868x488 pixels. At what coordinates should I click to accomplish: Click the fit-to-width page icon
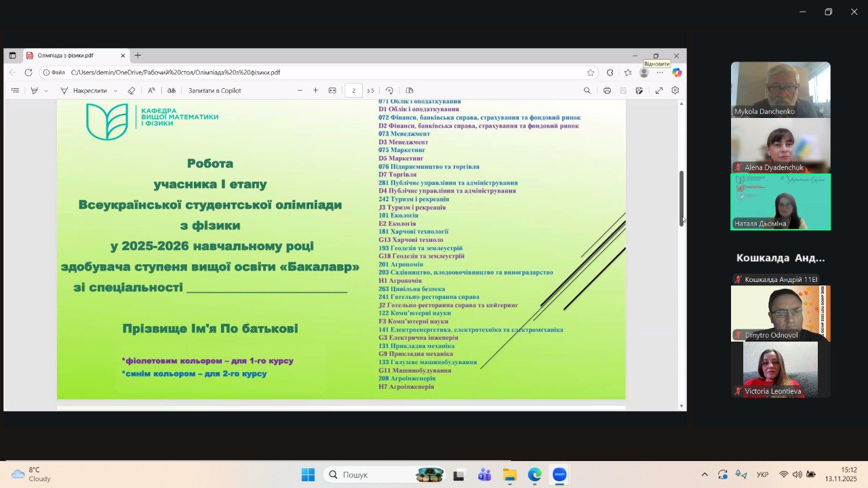tap(332, 91)
